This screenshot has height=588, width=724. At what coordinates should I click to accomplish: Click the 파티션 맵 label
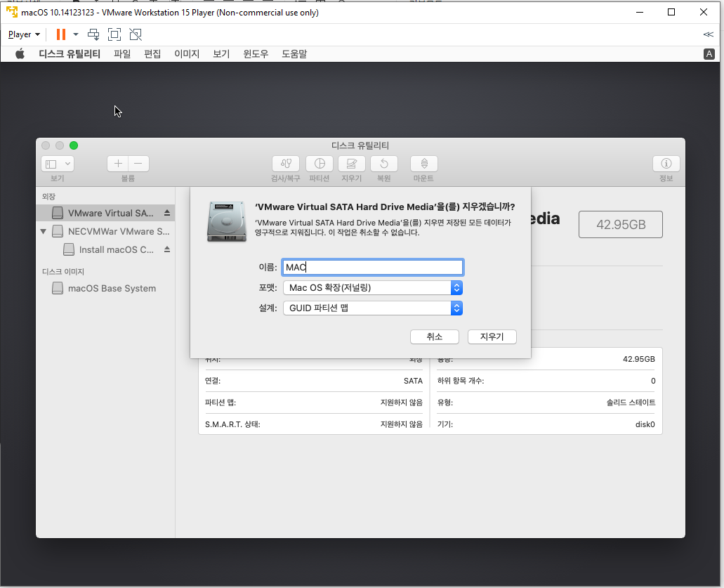(221, 403)
